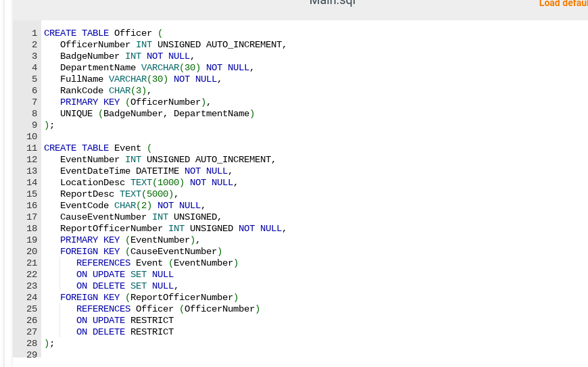Click 'REFERENCES Officer (OfficerNumber)' line

pos(168,309)
